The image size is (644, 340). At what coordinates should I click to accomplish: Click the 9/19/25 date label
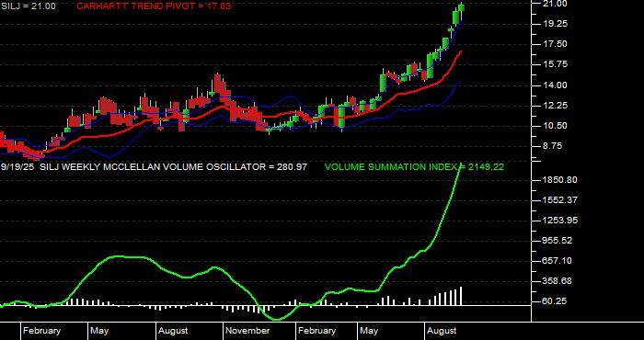[17, 167]
